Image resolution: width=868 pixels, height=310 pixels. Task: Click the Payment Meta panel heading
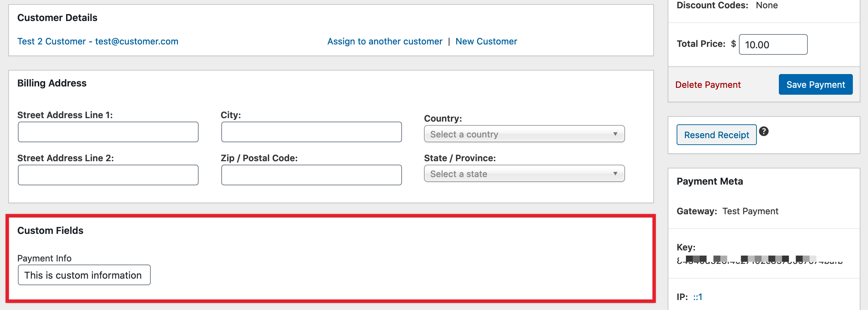709,182
